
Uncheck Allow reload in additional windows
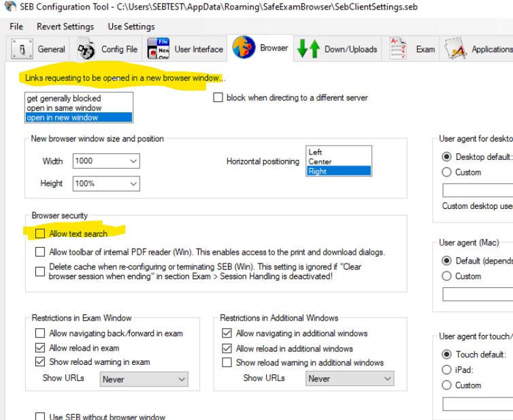[227, 349]
